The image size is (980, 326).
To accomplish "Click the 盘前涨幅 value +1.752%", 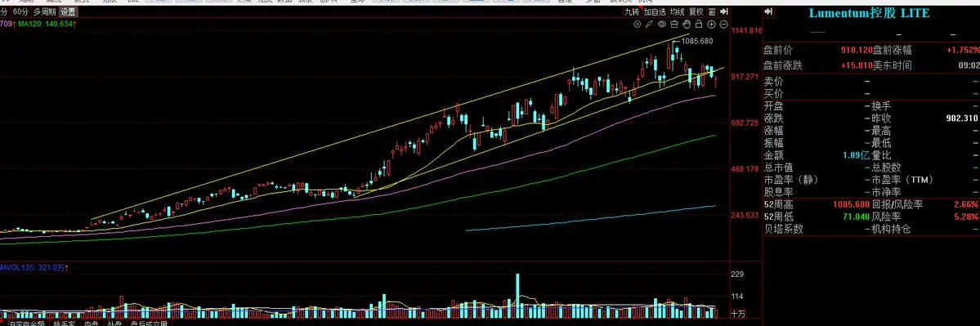I will pyautogui.click(x=963, y=49).
